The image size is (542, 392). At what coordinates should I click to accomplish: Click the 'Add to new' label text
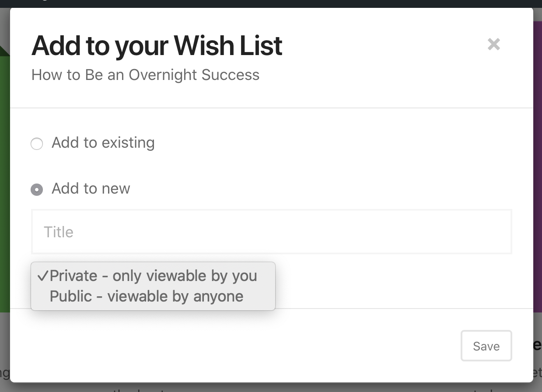click(91, 188)
